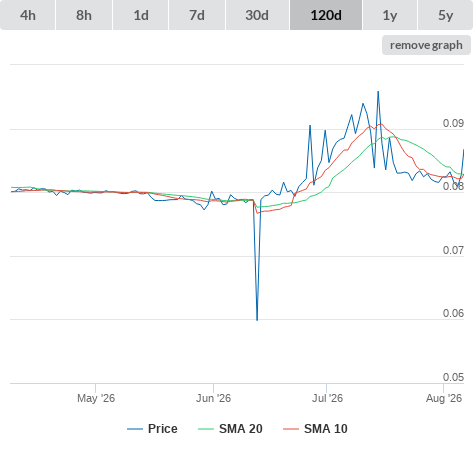Click the green SMA 20 legend line marker
This screenshot has height=455, width=474.
tap(206, 429)
